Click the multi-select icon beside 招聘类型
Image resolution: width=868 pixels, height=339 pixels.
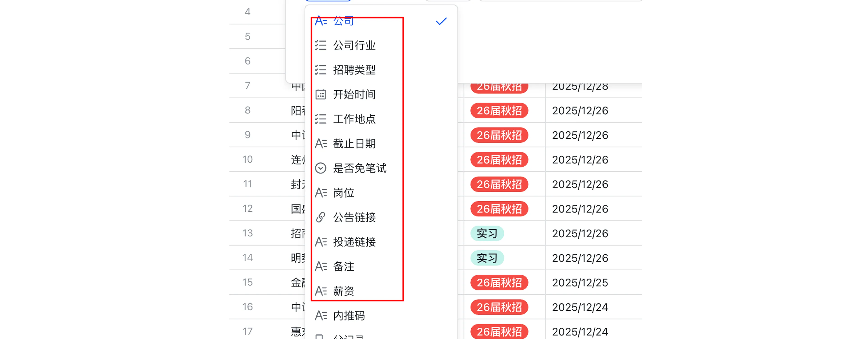[321, 70]
